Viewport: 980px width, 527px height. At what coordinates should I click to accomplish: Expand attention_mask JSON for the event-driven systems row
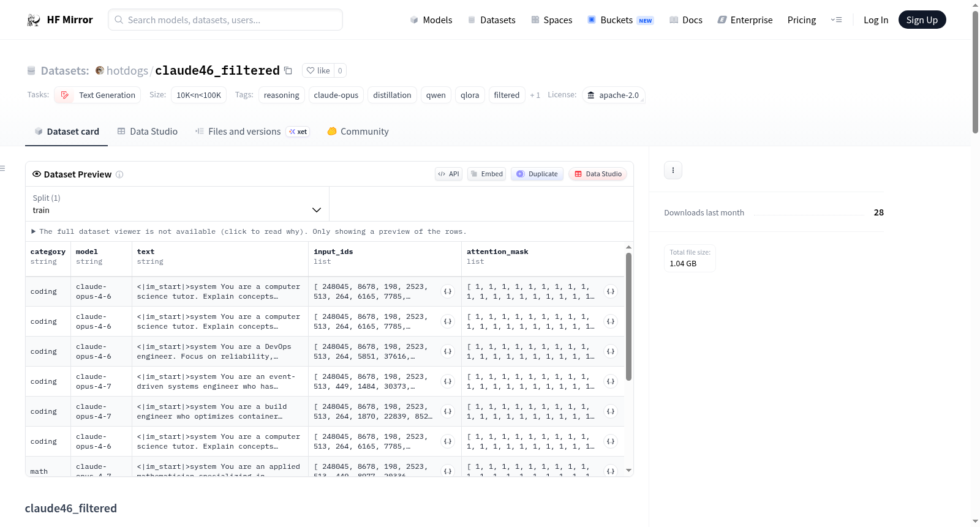coord(611,381)
